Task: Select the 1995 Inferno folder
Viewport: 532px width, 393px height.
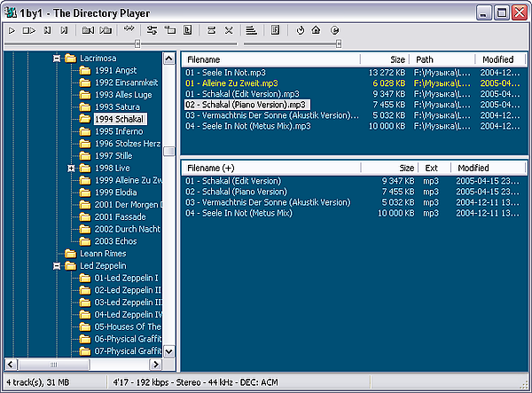Action: (x=118, y=131)
